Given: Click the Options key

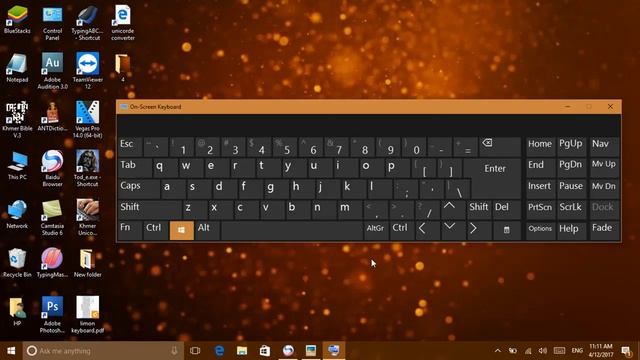Looking at the screenshot, I should (540, 230).
